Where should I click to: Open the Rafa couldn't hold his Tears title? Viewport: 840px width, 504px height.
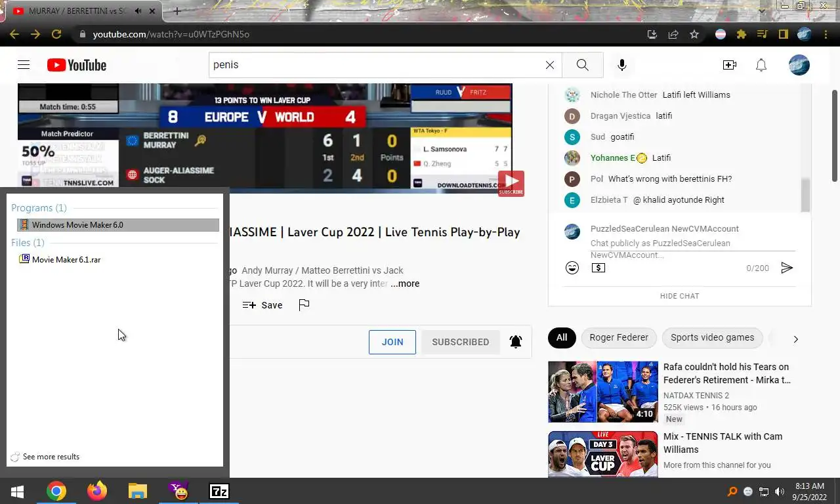(x=727, y=373)
